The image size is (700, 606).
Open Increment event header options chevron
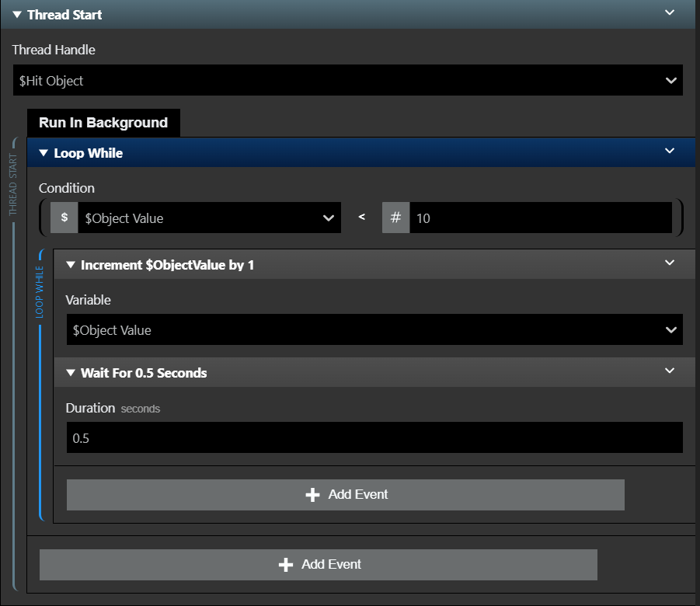click(x=670, y=263)
